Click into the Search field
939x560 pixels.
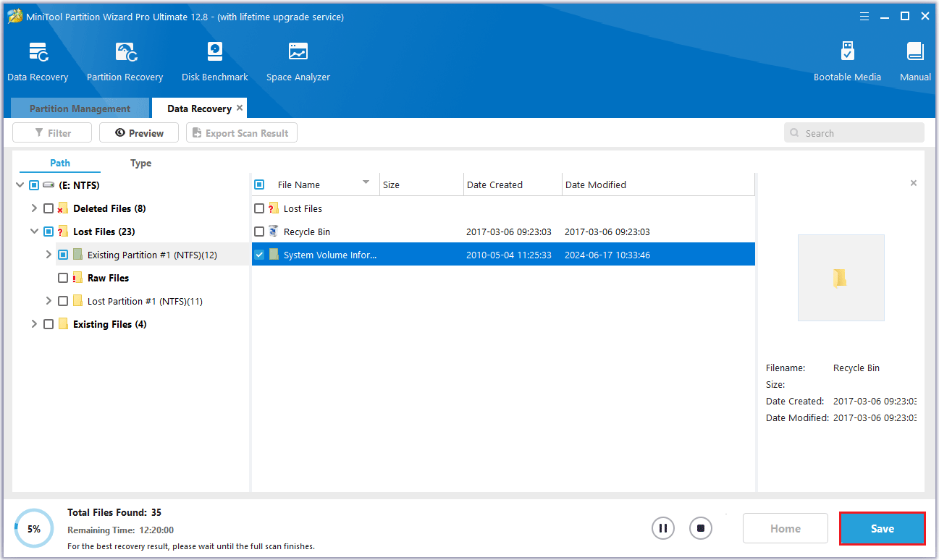[854, 133]
